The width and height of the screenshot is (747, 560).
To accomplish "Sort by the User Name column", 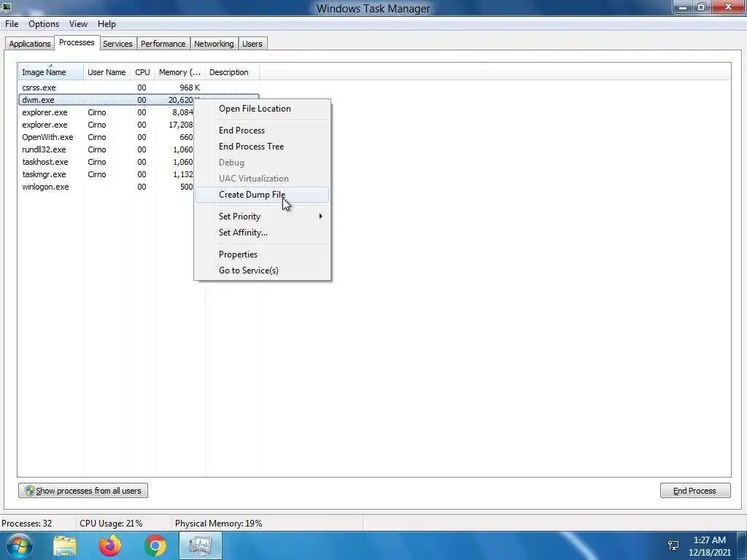I will click(107, 72).
